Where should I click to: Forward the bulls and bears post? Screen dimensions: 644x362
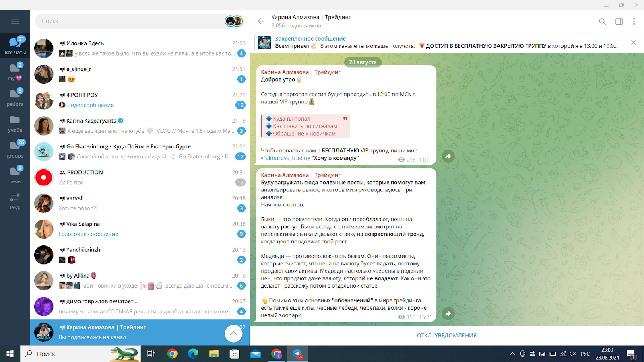click(x=448, y=313)
